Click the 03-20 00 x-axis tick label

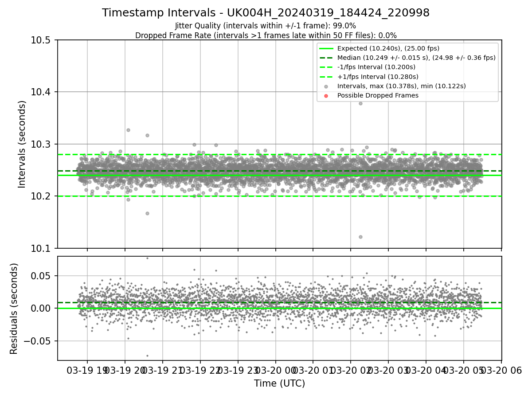pyautogui.click(x=276, y=371)
